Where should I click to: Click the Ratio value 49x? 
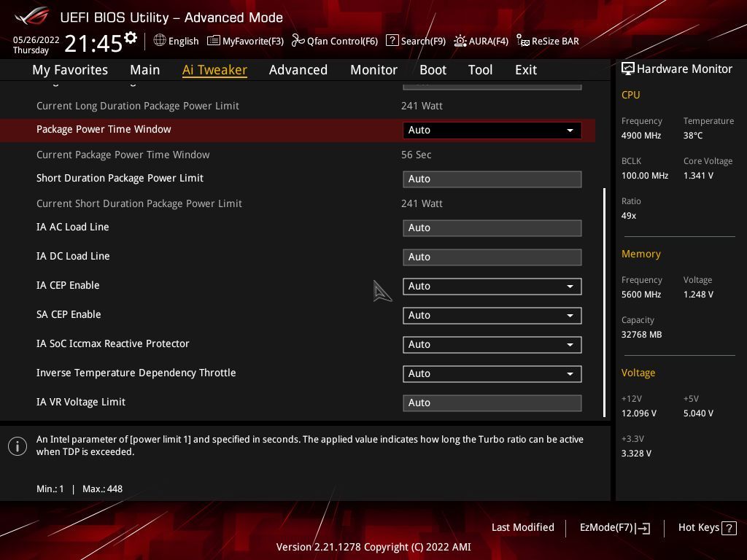628,216
